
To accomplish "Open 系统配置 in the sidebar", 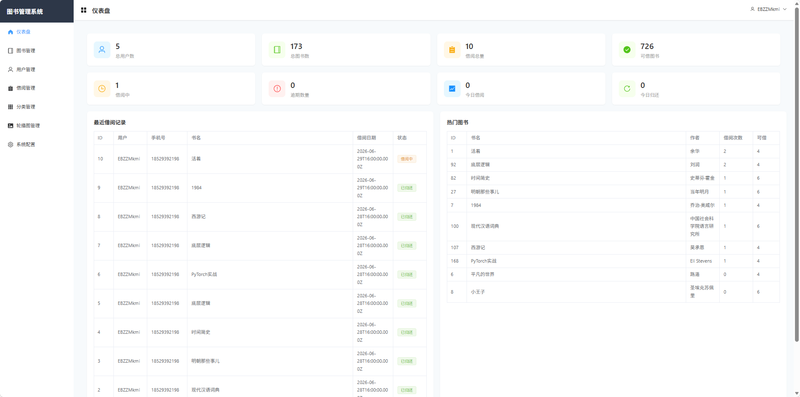I will pyautogui.click(x=37, y=144).
